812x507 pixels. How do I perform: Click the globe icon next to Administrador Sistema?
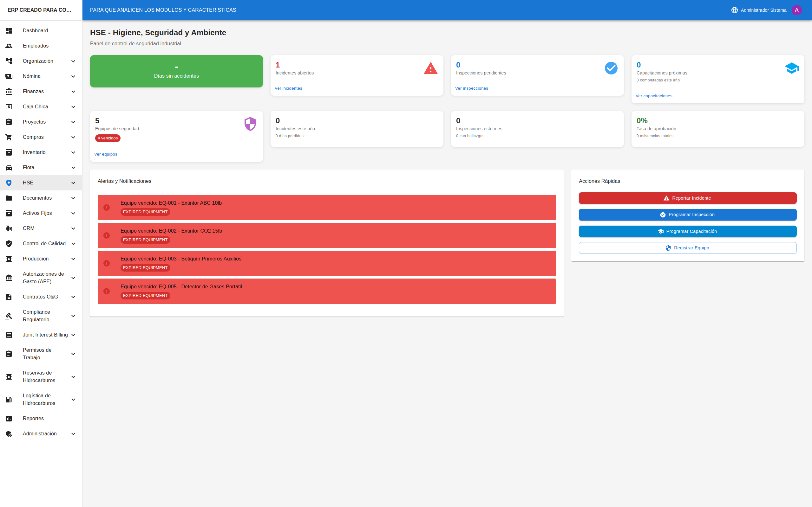point(735,10)
